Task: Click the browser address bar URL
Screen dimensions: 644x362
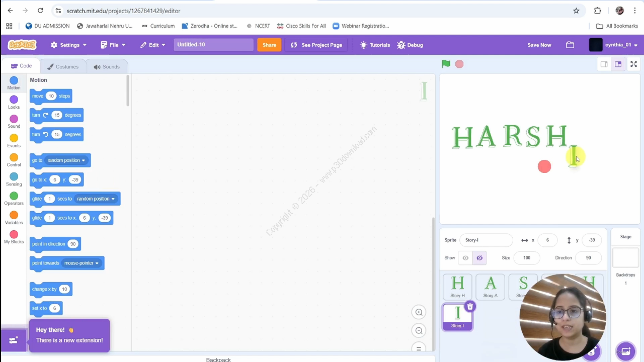Action: point(123,11)
